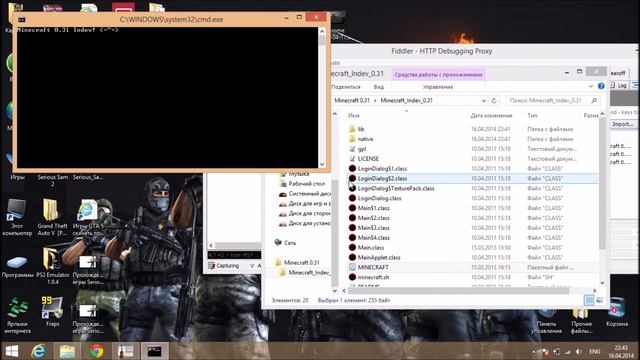Select the Main.class file
The image size is (640, 360).
pos(371,247)
